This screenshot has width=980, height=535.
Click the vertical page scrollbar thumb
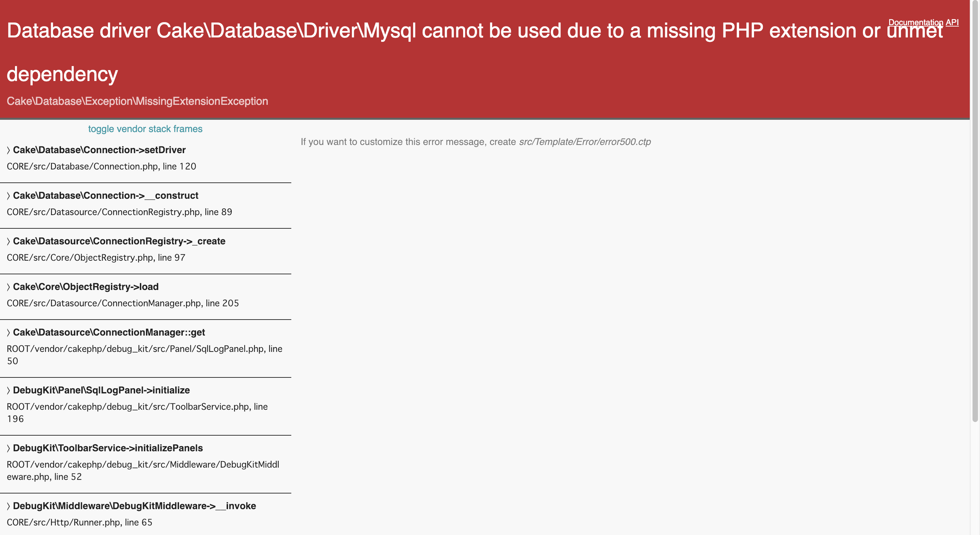pos(975,211)
